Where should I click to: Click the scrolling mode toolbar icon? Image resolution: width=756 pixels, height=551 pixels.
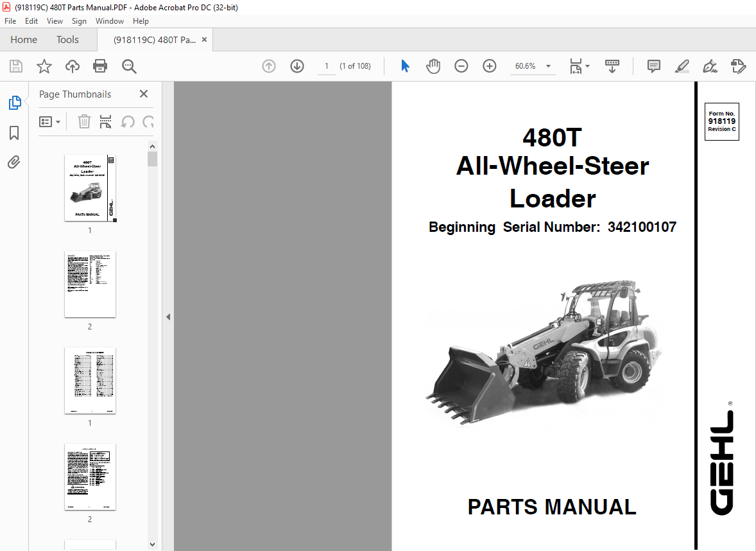612,66
